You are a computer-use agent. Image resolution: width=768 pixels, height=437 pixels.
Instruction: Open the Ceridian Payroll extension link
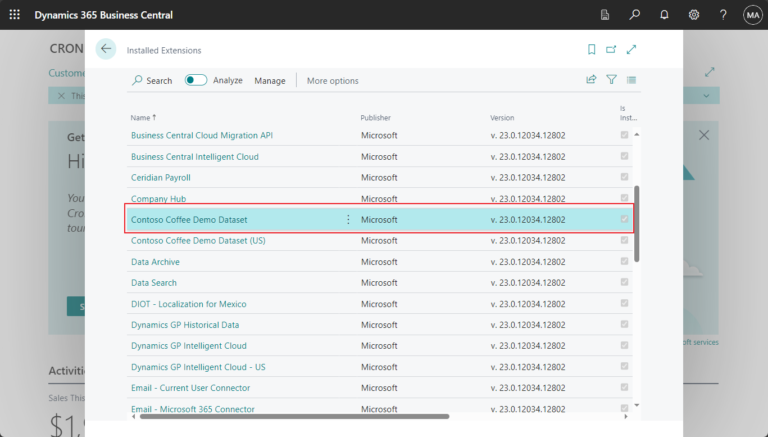161,178
